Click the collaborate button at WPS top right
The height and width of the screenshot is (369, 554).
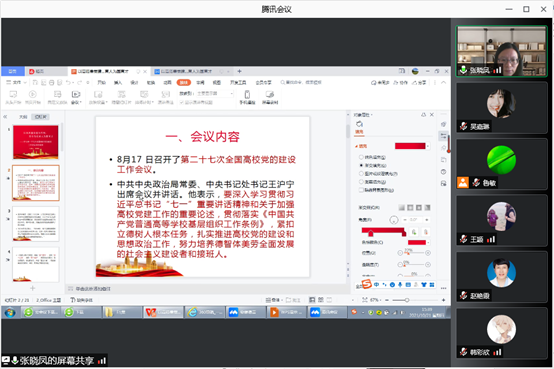[401, 82]
